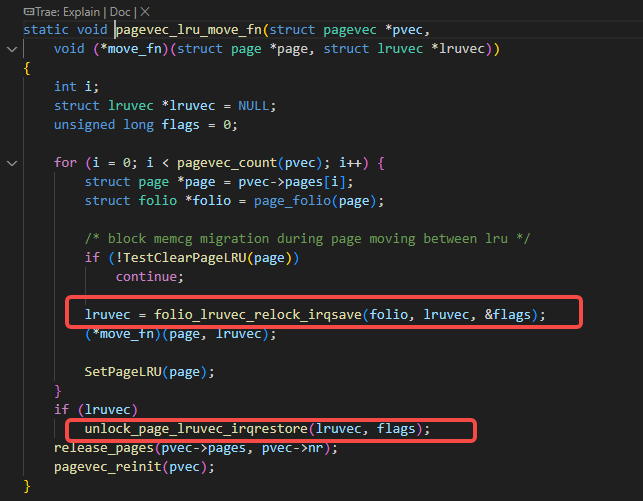This screenshot has width=643, height=501.
Task: Dismiss the Trae code lens with X
Action: (145, 12)
